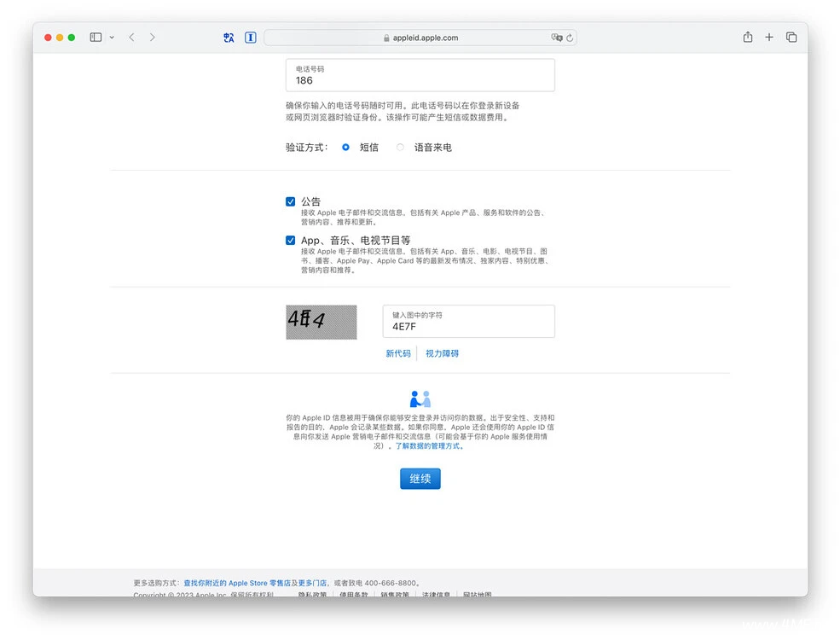Open a new tab with plus icon
Viewport: 840px width, 640px height.
click(x=769, y=38)
